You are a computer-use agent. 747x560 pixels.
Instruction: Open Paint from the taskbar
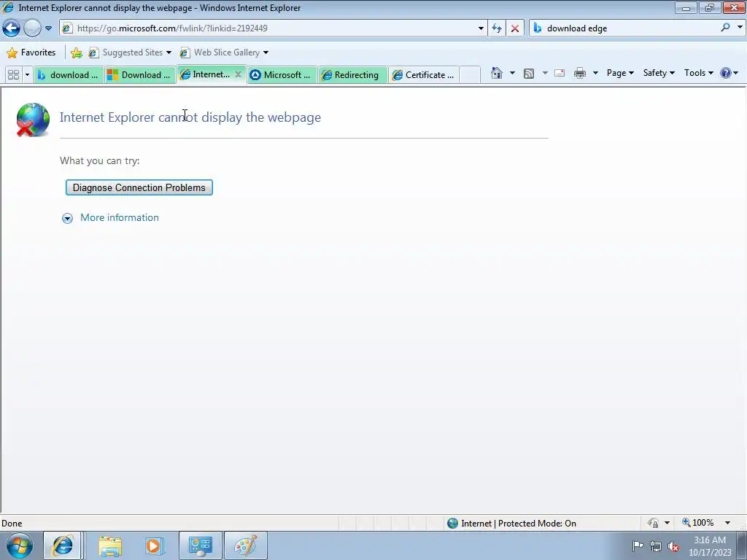[245, 545]
